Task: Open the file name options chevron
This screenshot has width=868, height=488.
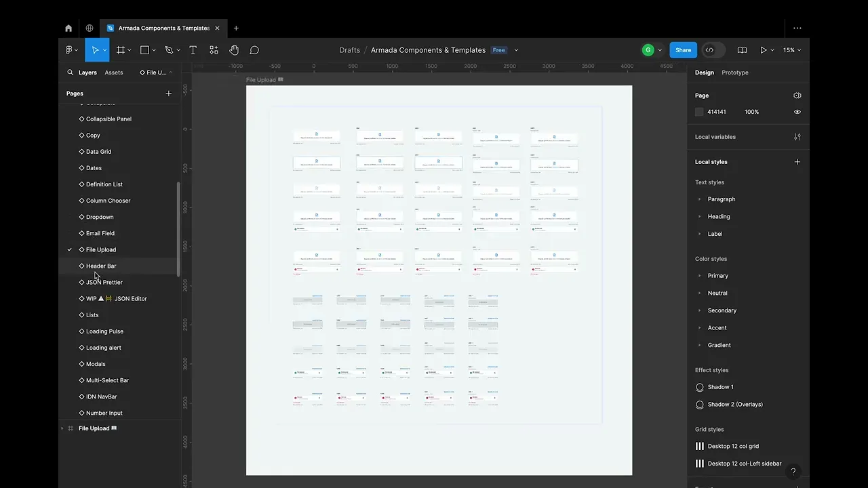Action: pos(516,50)
